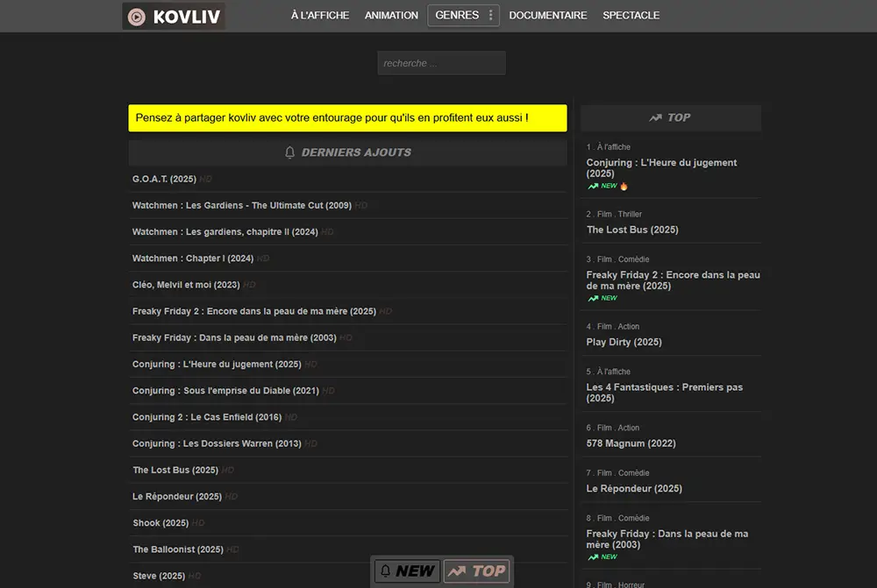Go to the DOCUMENTAIRE section
The width and height of the screenshot is (877, 588).
click(x=548, y=16)
